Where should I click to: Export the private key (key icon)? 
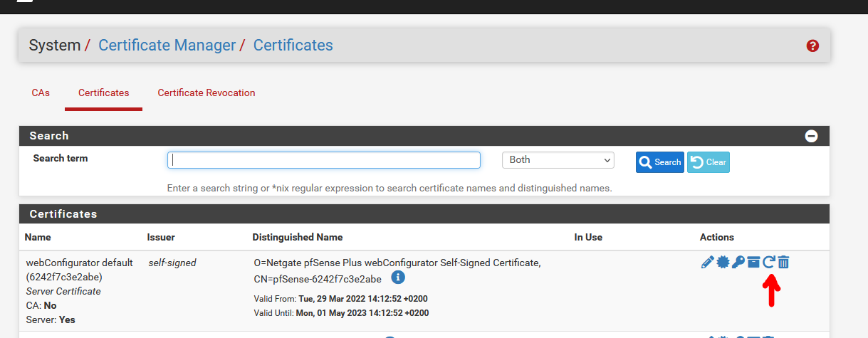click(738, 262)
